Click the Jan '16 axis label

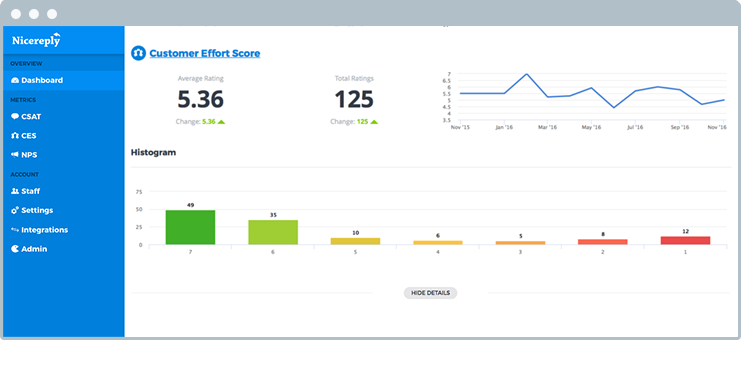[x=504, y=128]
